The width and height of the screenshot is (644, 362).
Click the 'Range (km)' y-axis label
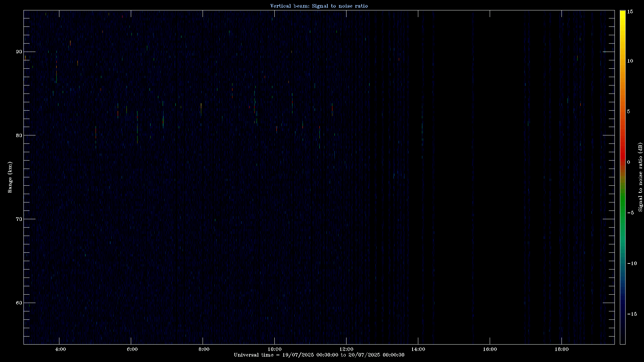point(10,177)
